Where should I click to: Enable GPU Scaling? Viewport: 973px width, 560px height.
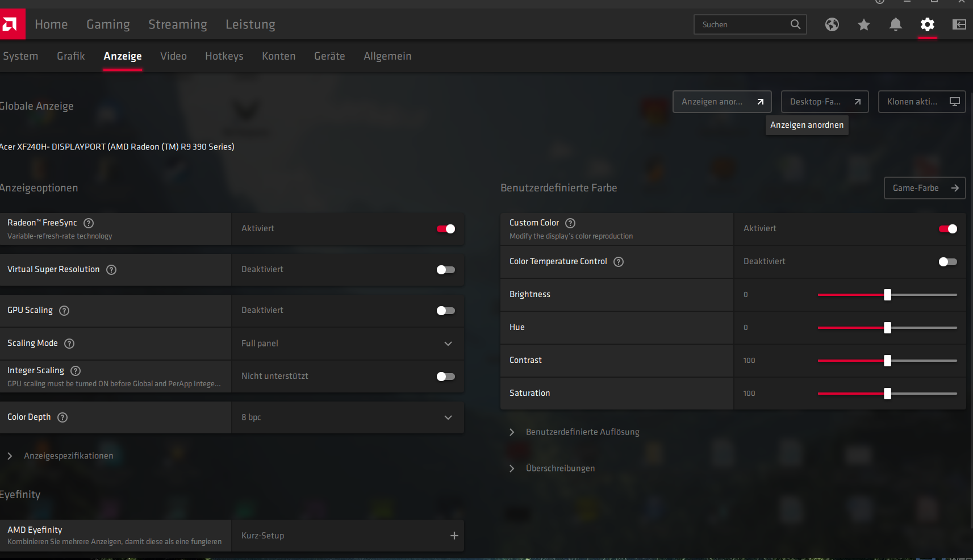[446, 311]
